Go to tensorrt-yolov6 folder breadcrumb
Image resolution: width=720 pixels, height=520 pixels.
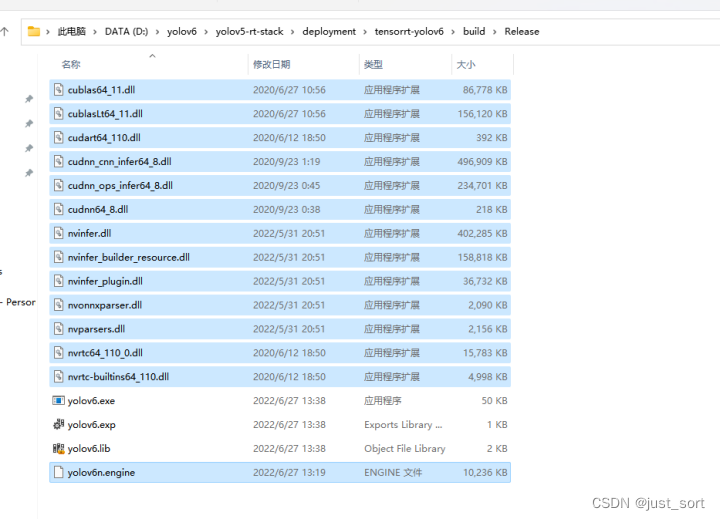pos(409,31)
